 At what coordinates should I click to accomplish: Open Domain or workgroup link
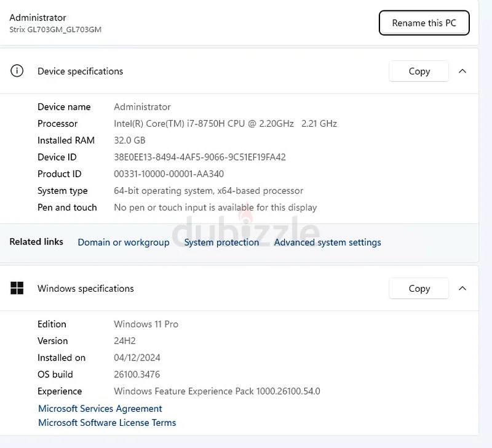pos(124,242)
